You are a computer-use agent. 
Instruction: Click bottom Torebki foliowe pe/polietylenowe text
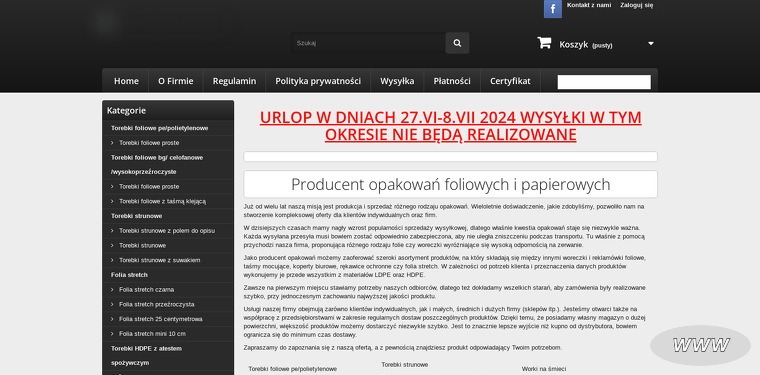[292, 369]
